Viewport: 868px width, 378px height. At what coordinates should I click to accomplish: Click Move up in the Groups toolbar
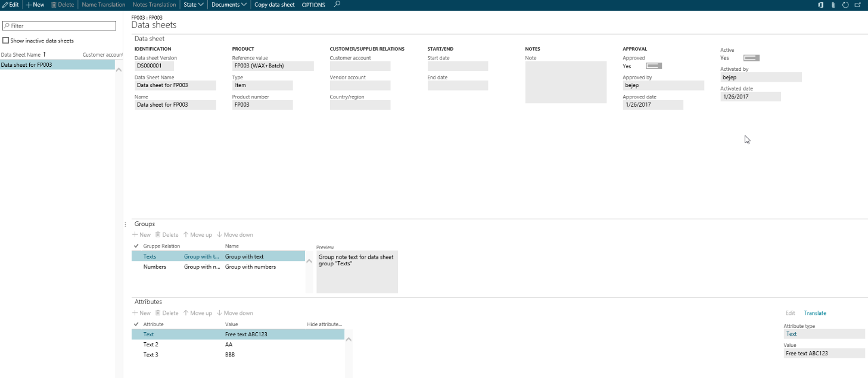[198, 235]
